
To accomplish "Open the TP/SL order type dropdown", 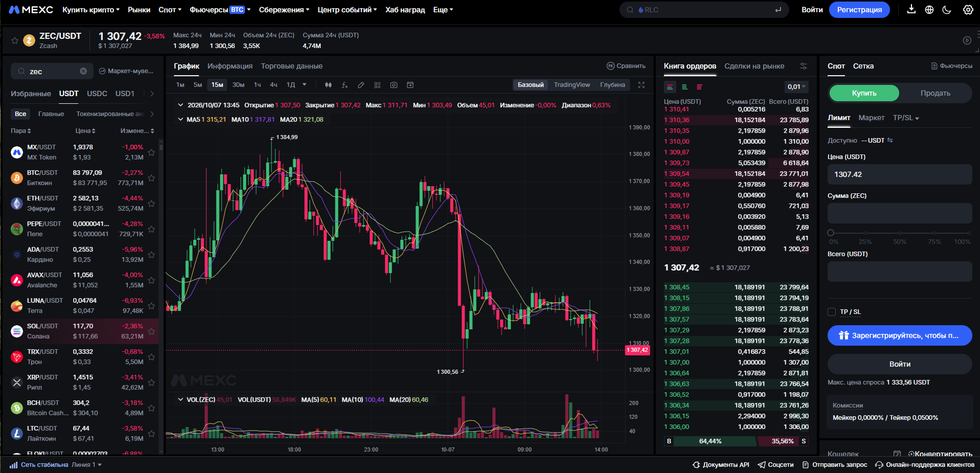I will pos(906,118).
